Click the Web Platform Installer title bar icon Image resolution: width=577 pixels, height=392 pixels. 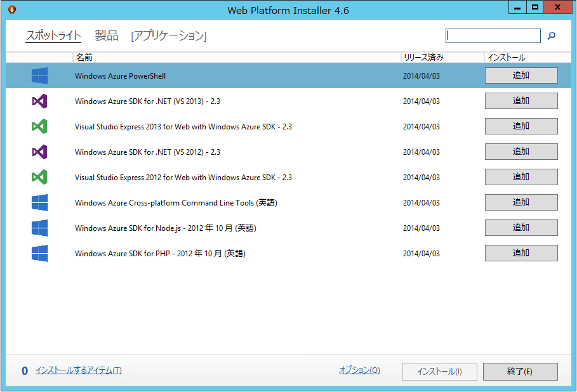[12, 9]
